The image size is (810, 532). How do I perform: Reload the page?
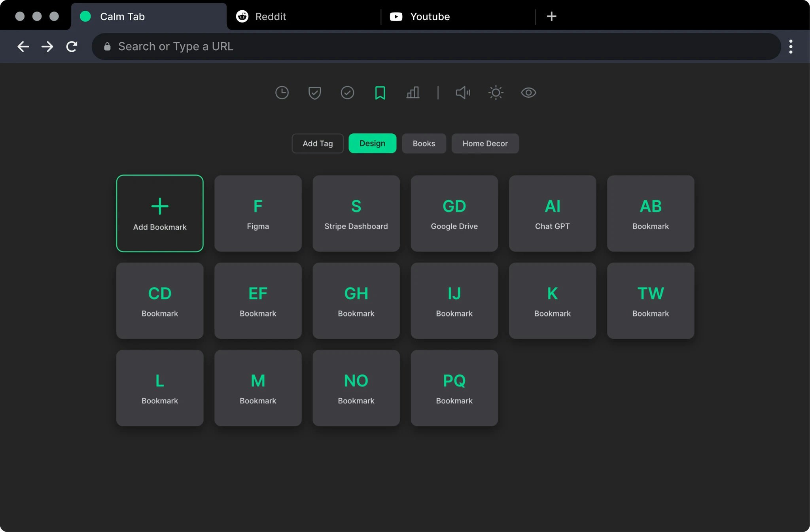click(x=72, y=47)
